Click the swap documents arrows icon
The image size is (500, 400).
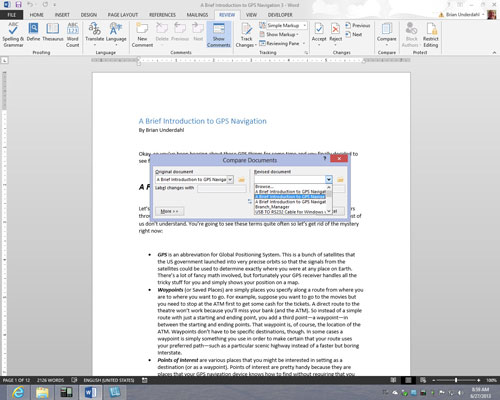tap(250, 201)
